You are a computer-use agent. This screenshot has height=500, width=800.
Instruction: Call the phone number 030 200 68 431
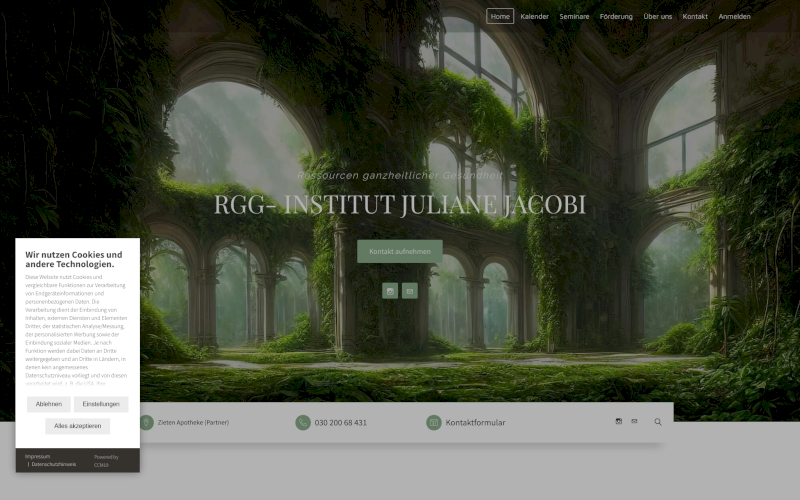(x=340, y=422)
